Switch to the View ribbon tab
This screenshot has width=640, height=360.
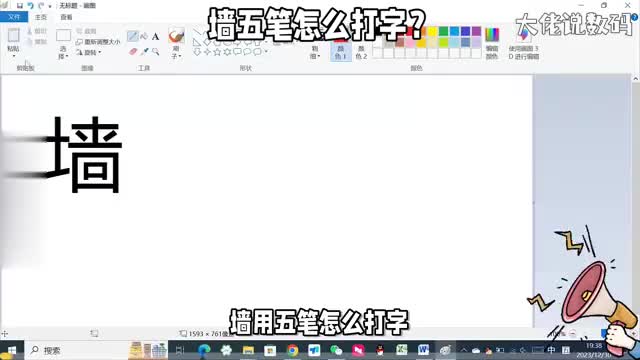(66, 17)
